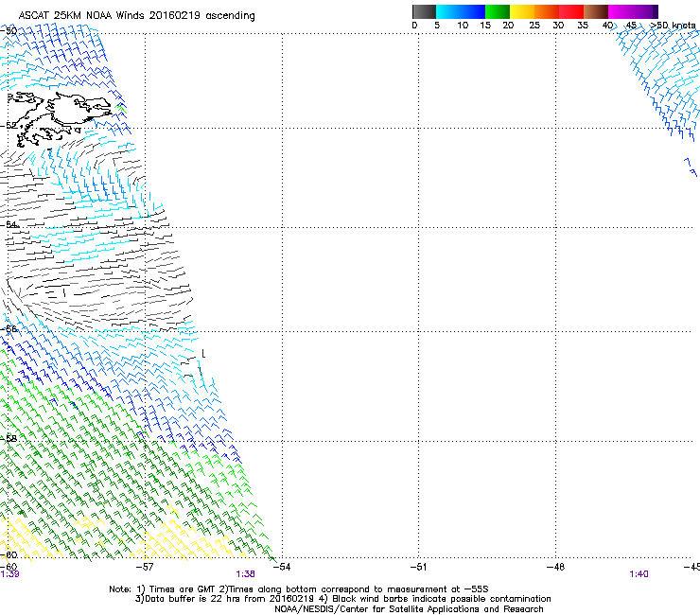Click the longitude label -51
Screen dimensions: 700x615
419,567
